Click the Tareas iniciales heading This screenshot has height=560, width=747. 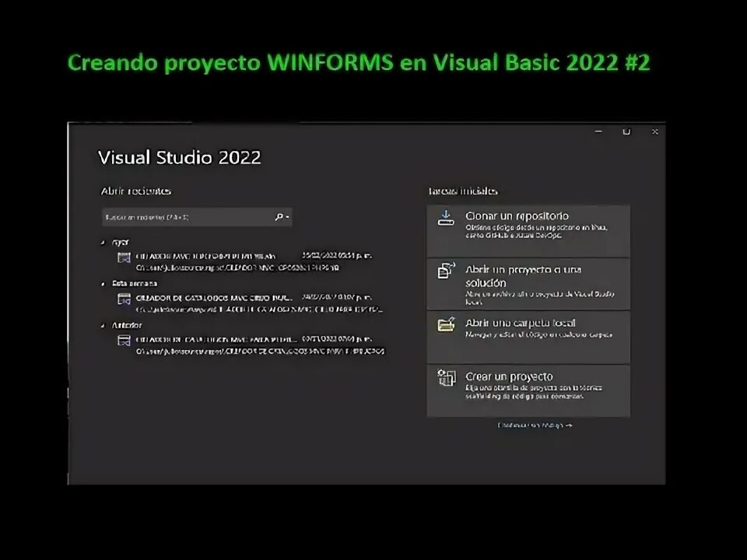[462, 191]
